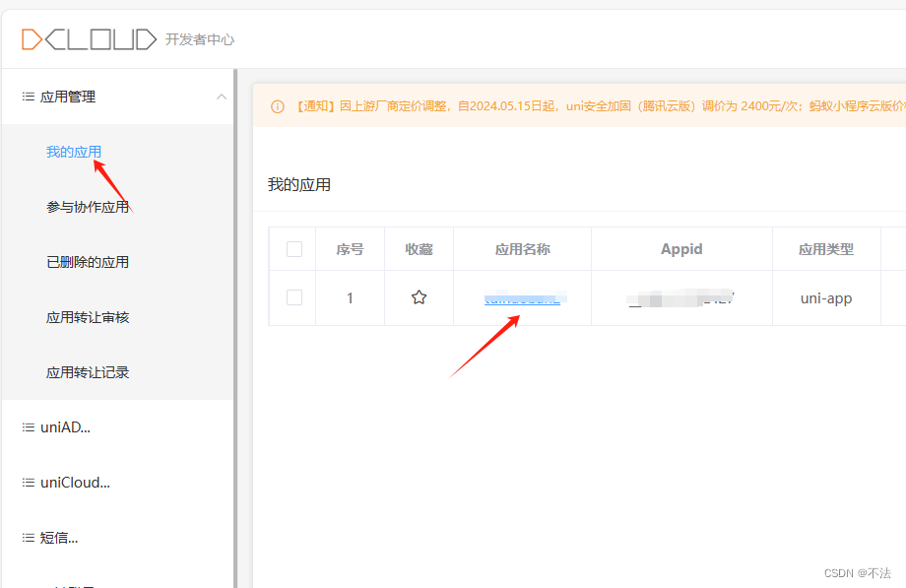Click the uniCloud section icon

[30, 482]
